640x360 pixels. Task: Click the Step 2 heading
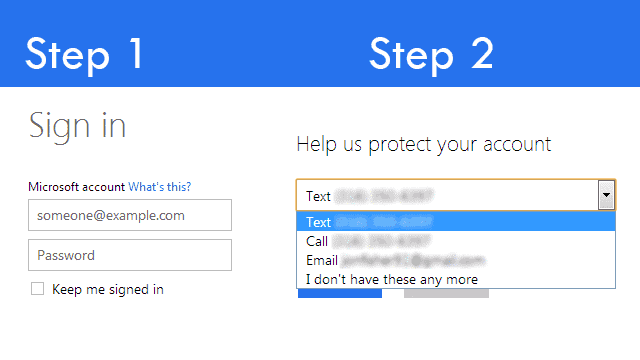click(x=431, y=54)
